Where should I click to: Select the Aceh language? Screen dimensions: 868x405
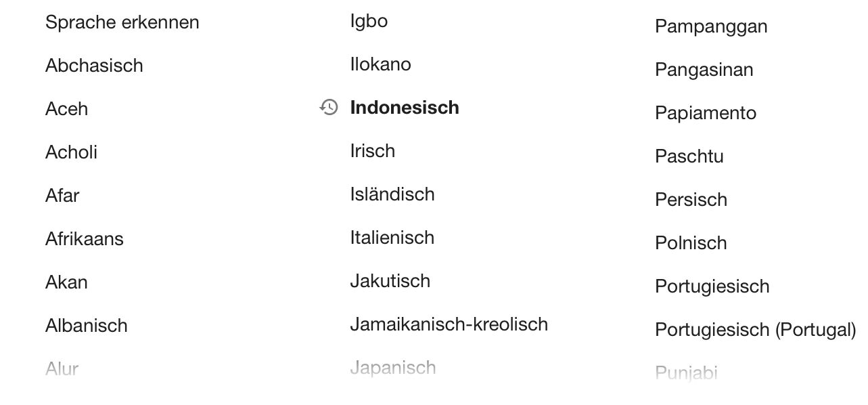click(66, 109)
